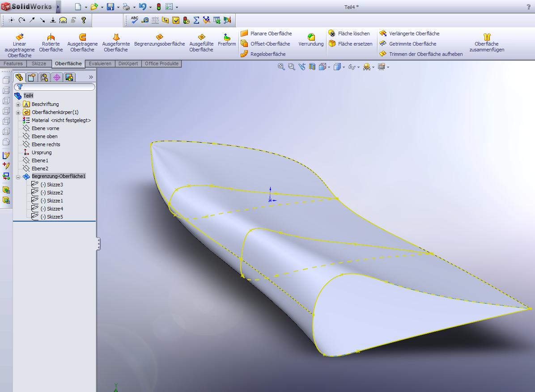Click Fläche löschen command
This screenshot has width=535, height=392.
pyautogui.click(x=349, y=34)
